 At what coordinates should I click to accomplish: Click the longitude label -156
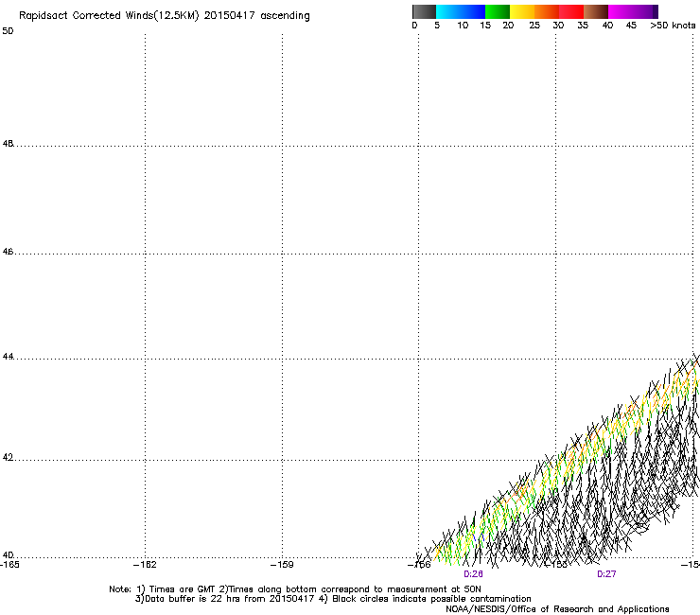click(x=419, y=565)
